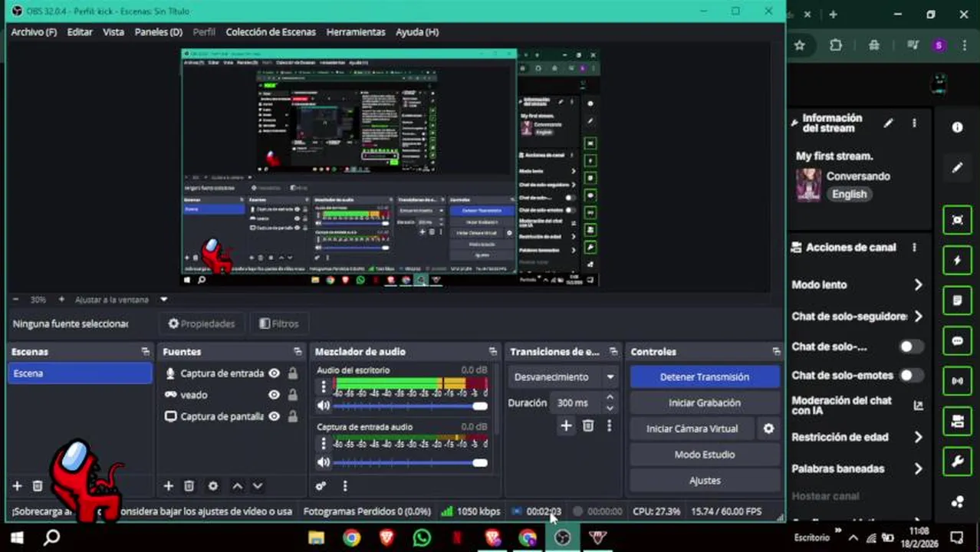Open the Archivo (F) menu
The image size is (980, 552).
click(34, 32)
